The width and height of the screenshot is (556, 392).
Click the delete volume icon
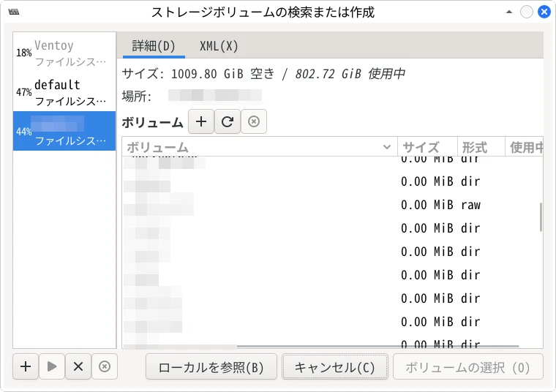click(x=254, y=122)
